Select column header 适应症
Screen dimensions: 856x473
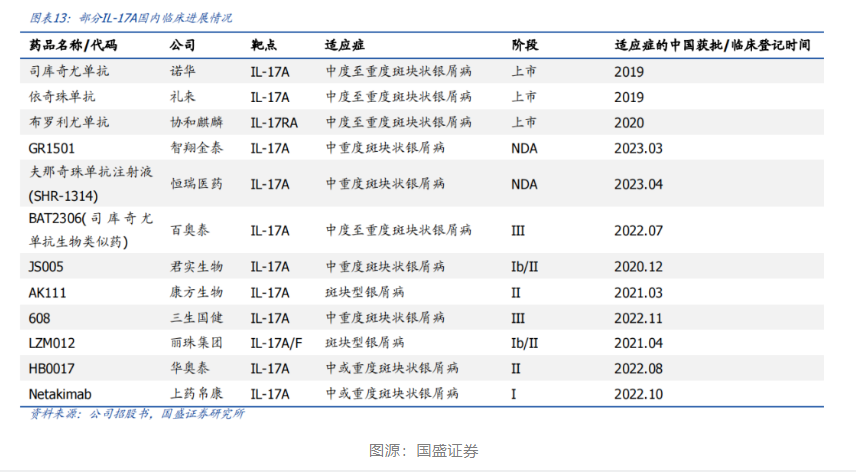[344, 45]
